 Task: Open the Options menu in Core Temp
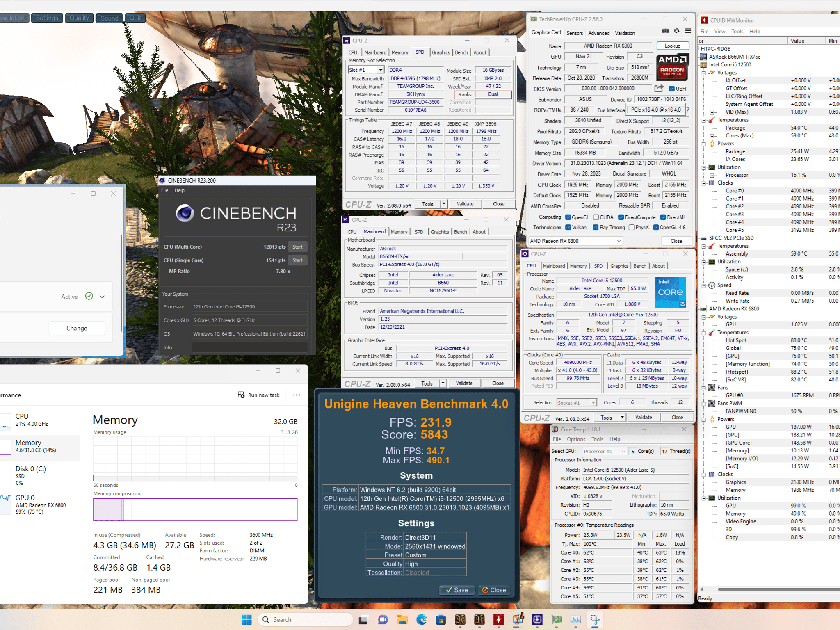pyautogui.click(x=576, y=439)
